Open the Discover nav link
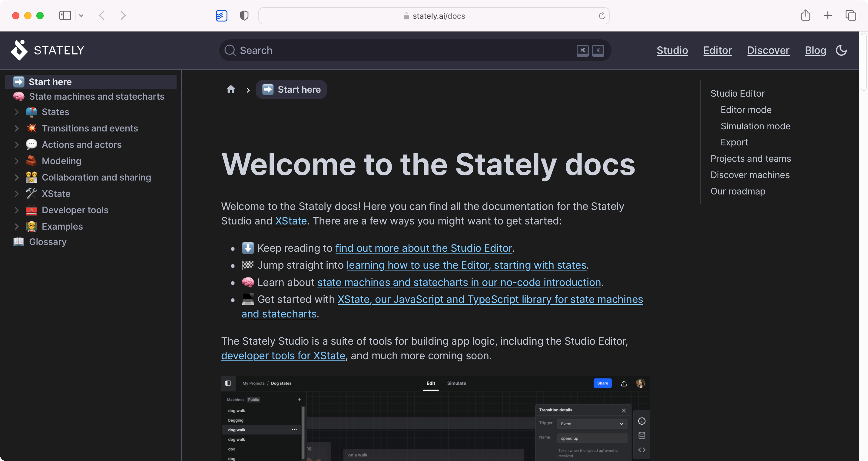 768,50
